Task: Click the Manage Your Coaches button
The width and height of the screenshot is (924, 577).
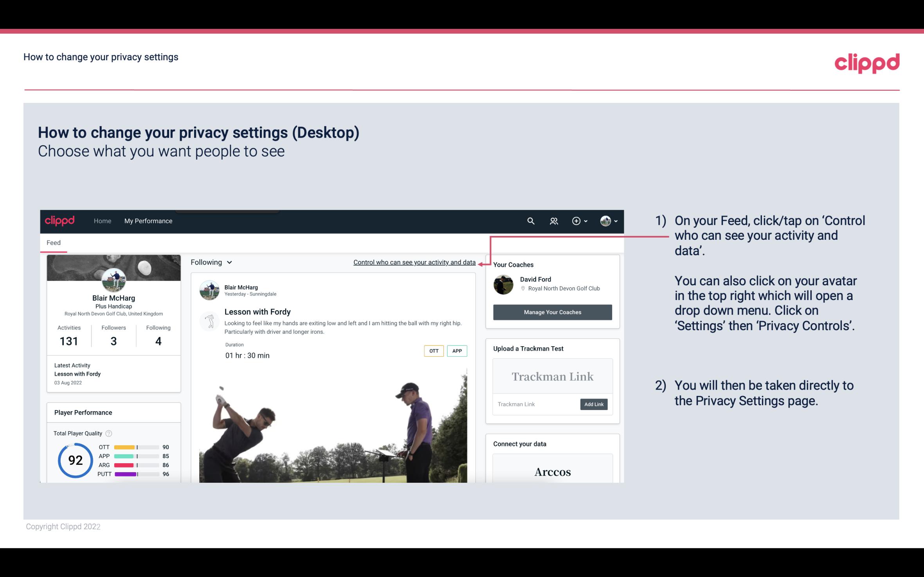Action: pyautogui.click(x=552, y=312)
